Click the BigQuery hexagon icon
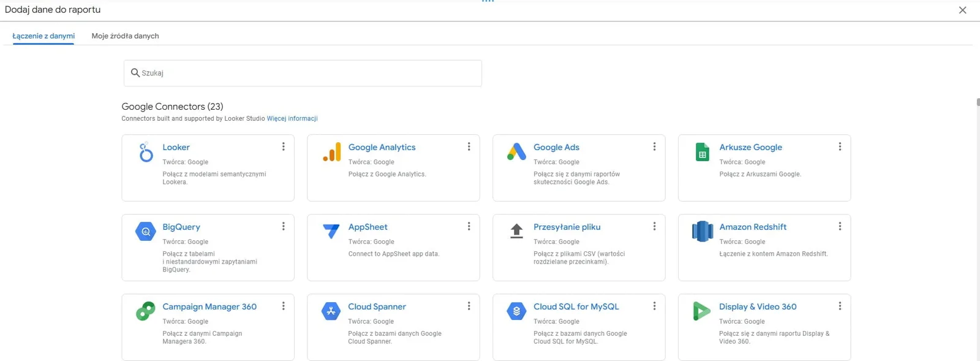The image size is (980, 361). pyautogui.click(x=146, y=231)
